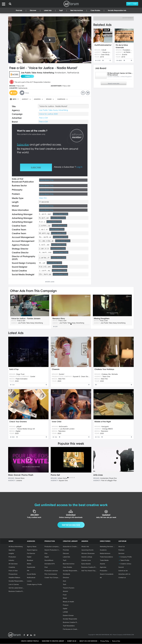Open adforum Facebook page icon in footer

coord(24,635)
